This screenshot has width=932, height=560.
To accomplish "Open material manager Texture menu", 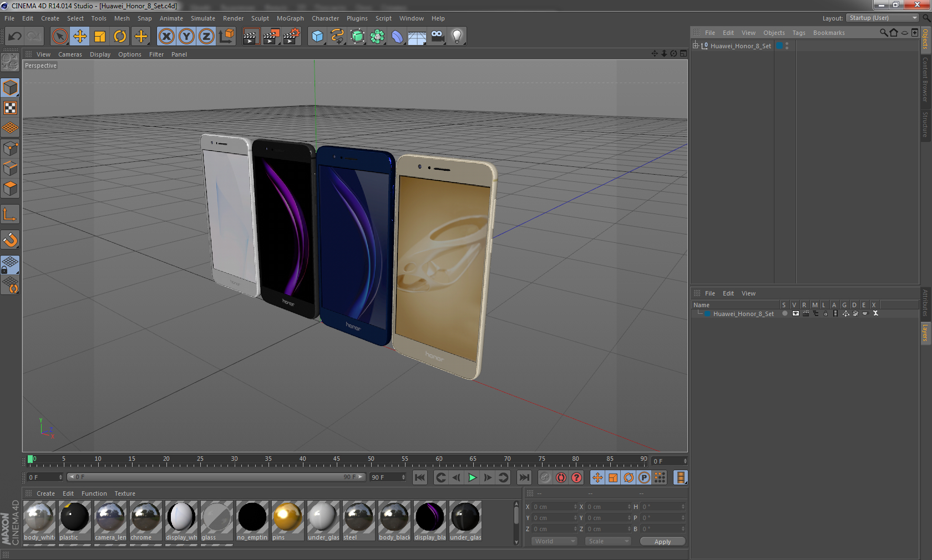I will point(125,493).
